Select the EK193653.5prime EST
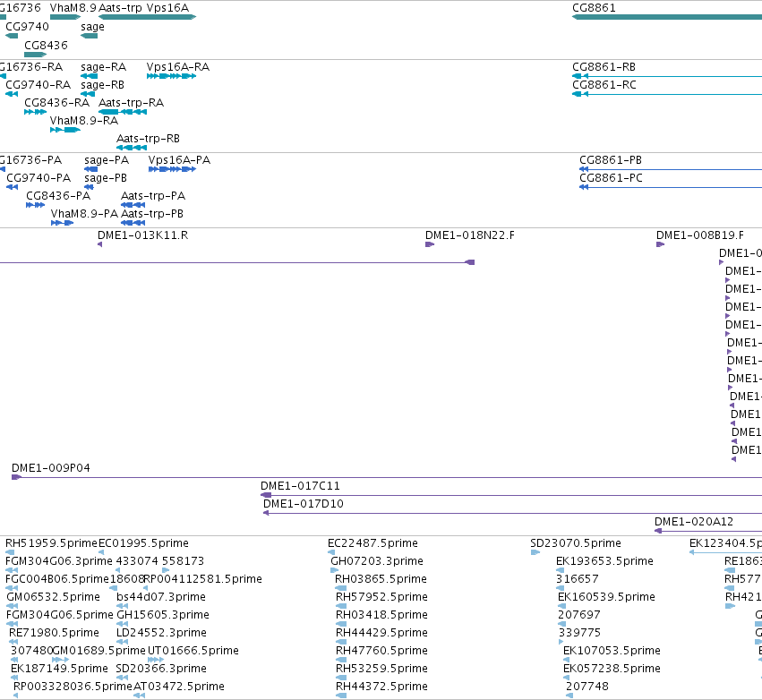This screenshot has width=762, height=700. [561, 571]
